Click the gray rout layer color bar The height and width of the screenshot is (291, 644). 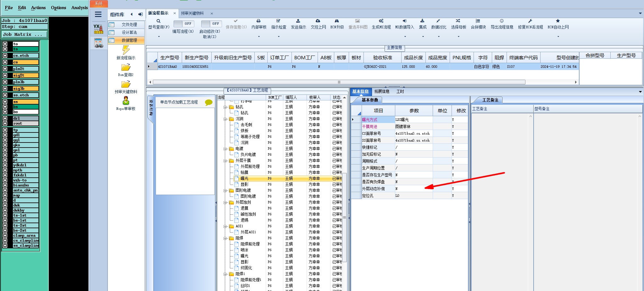25,123
